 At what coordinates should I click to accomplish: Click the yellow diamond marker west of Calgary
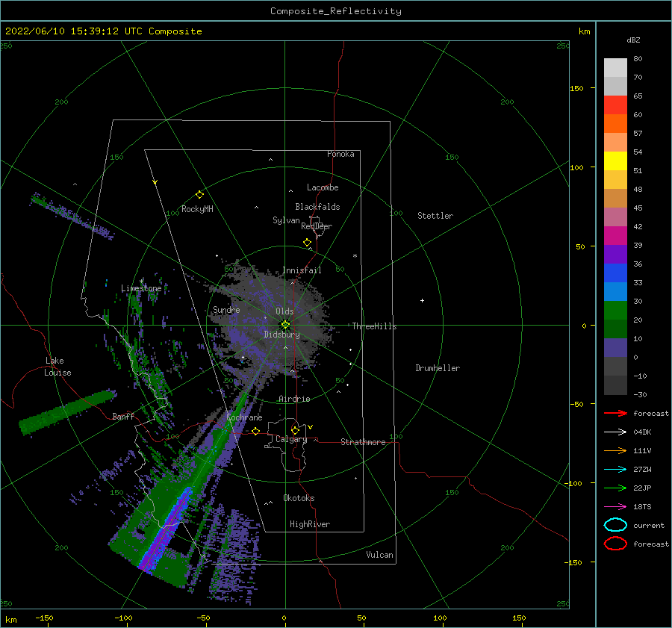[256, 432]
